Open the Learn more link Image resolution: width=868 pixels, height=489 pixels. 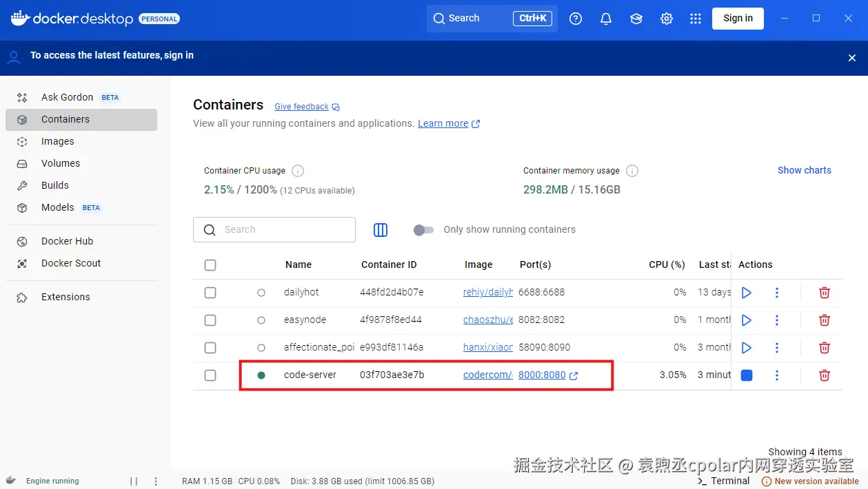pyautogui.click(x=449, y=124)
